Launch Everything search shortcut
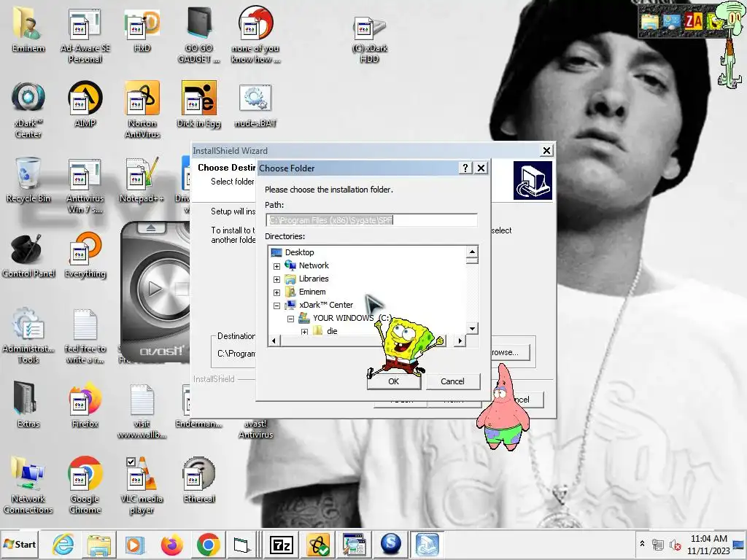747x560 pixels. point(85,255)
